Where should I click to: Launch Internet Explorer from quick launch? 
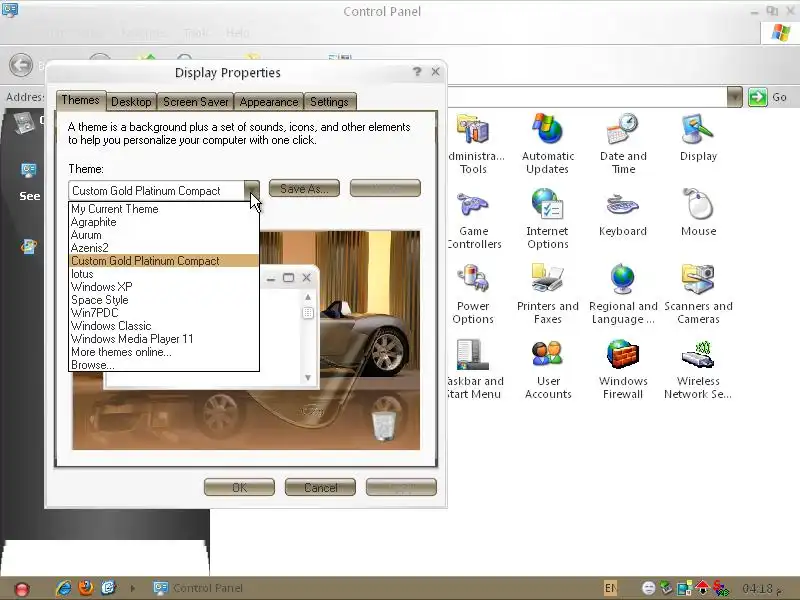pyautogui.click(x=64, y=588)
